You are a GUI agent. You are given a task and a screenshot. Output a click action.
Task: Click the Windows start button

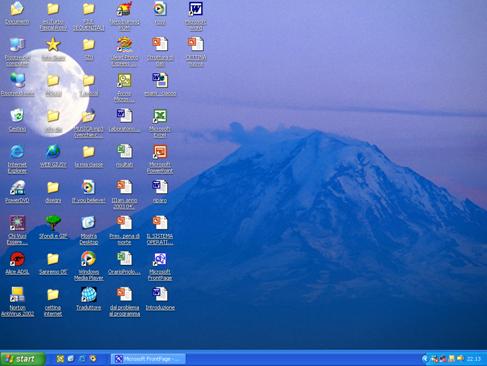tap(22, 359)
